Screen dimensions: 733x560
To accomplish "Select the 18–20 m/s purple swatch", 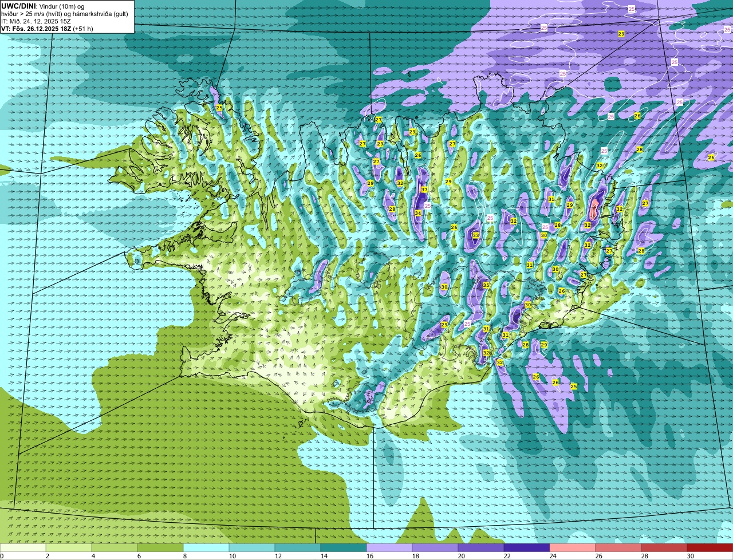I will pyautogui.click(x=435, y=547).
